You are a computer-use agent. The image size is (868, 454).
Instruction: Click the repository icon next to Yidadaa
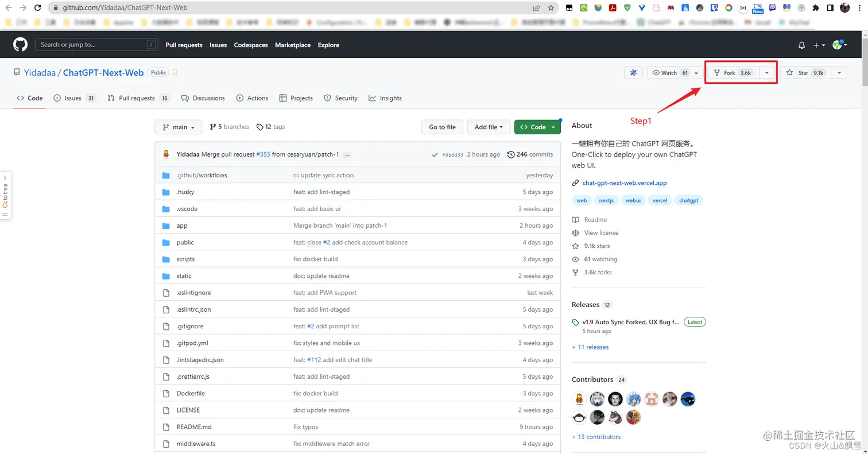click(x=17, y=72)
